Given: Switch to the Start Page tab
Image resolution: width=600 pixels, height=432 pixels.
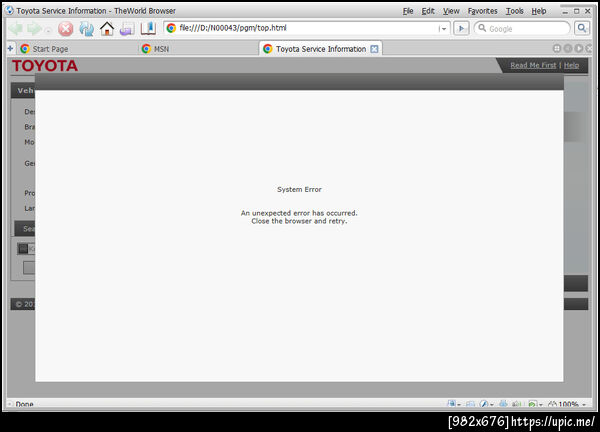Looking at the screenshot, I should coord(77,49).
